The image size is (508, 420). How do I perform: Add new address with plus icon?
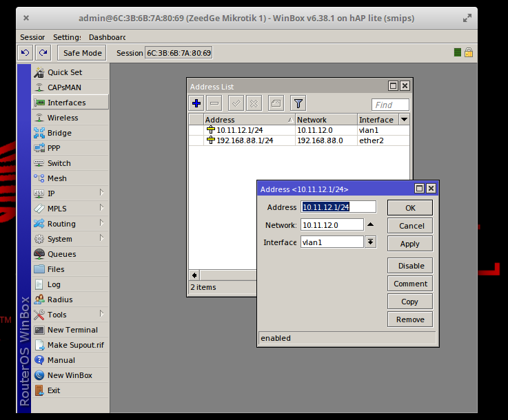point(196,103)
